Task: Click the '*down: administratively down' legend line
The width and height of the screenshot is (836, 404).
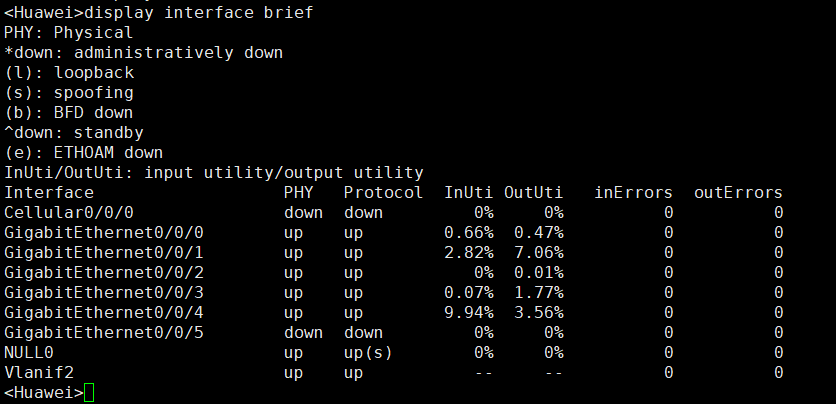Action: tap(143, 53)
